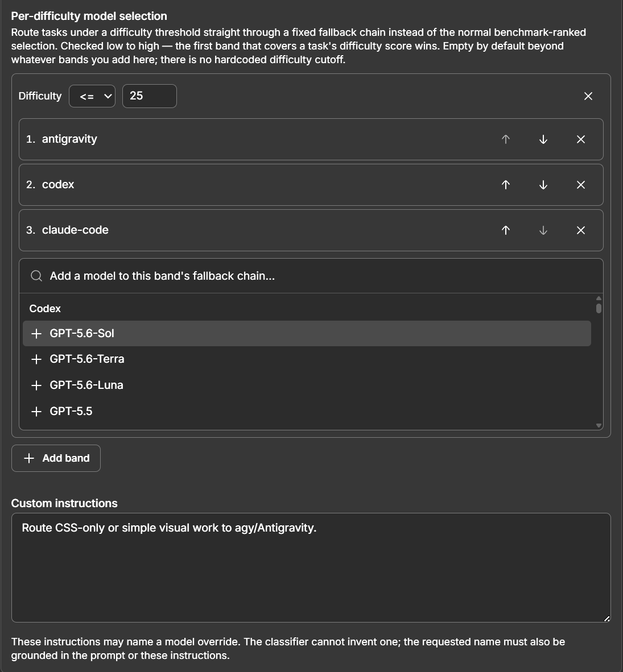Move codex up in the chain
The width and height of the screenshot is (623, 672).
click(x=506, y=185)
